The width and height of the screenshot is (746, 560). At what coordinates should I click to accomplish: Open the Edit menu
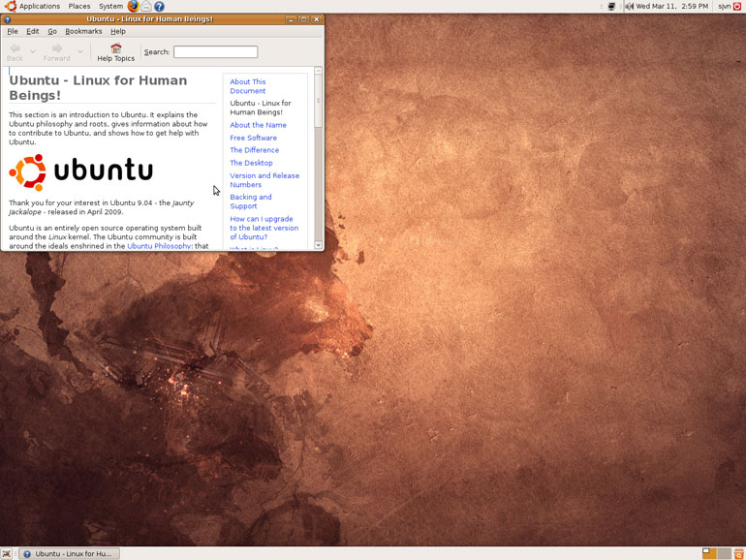[x=32, y=31]
